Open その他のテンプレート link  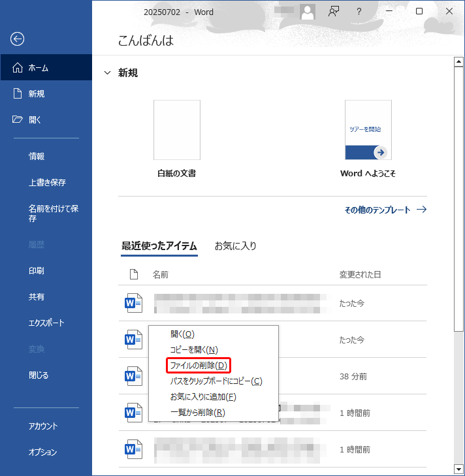click(385, 210)
